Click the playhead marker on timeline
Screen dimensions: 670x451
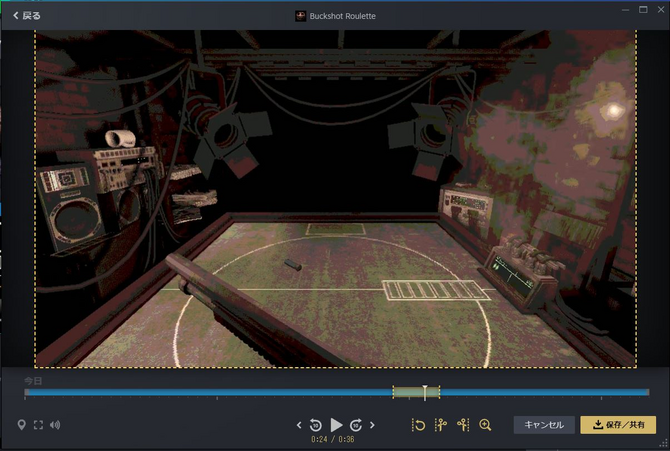point(425,391)
